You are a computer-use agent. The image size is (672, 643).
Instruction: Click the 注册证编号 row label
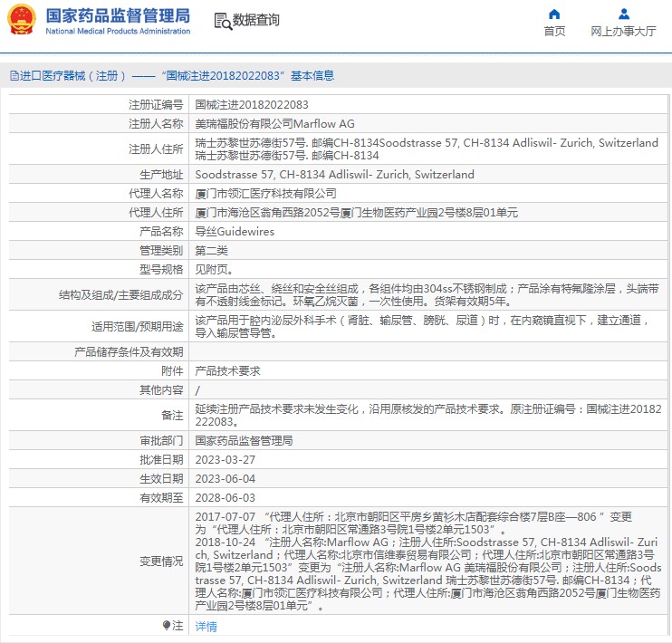[156, 104]
